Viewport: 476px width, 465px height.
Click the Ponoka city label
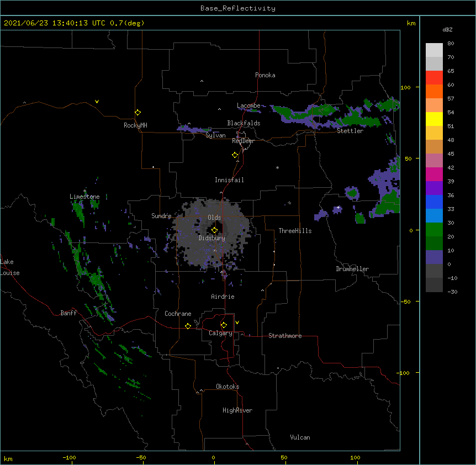click(x=265, y=75)
